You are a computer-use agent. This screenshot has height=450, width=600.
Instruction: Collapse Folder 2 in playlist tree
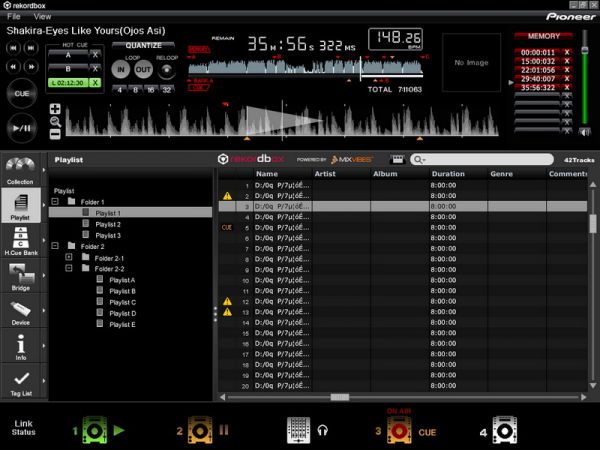pos(55,246)
